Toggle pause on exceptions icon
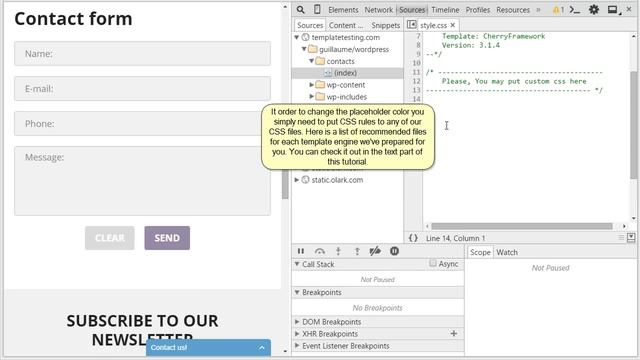The width and height of the screenshot is (640, 360). point(394,251)
